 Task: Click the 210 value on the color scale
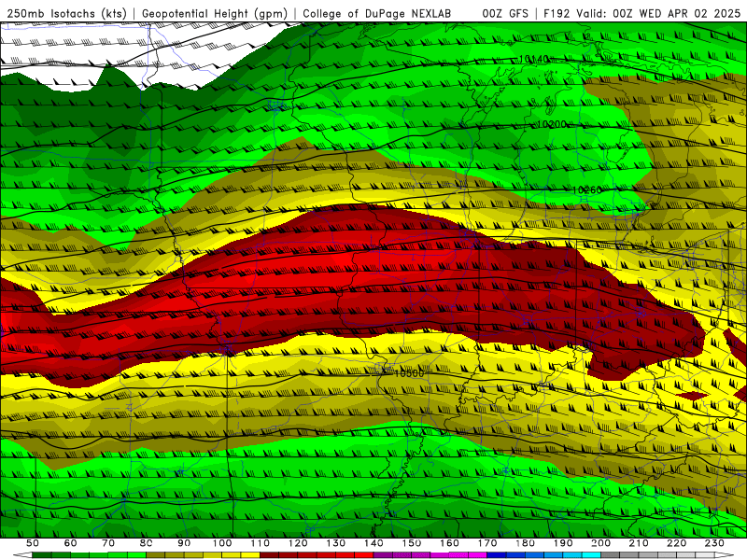pyautogui.click(x=639, y=543)
